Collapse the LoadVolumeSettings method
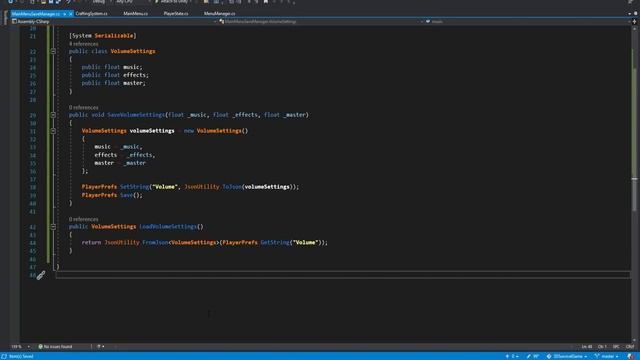Viewport: 640px width, 360px height. pos(53,227)
